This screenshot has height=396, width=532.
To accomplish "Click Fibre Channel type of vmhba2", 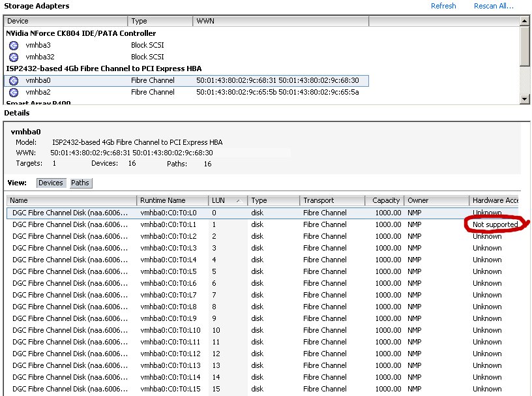I will (153, 93).
